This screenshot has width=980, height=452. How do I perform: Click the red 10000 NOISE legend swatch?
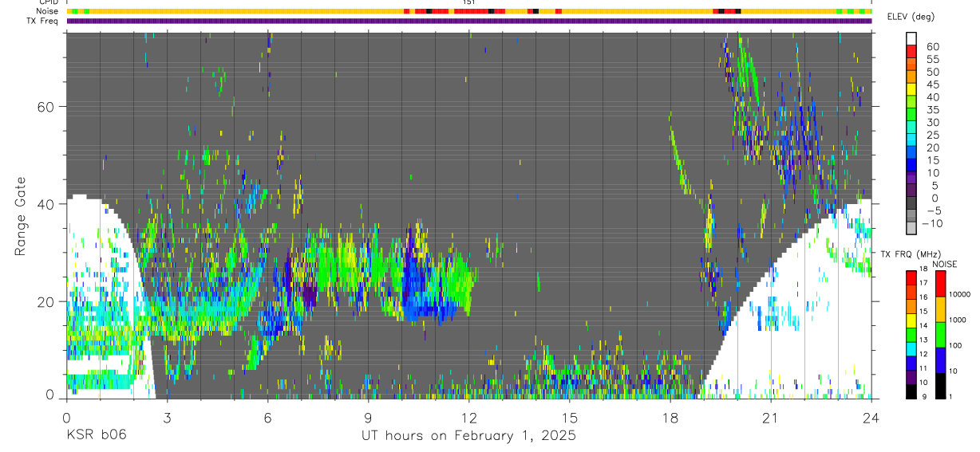941,284
